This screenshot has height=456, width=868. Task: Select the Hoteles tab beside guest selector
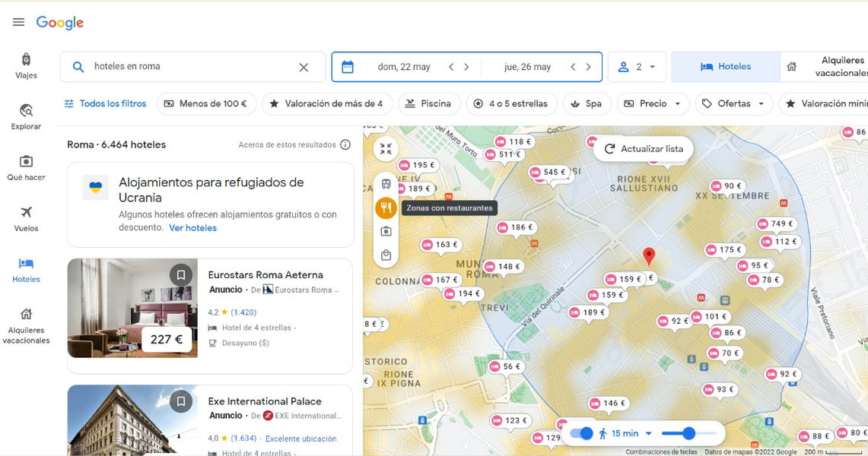726,67
